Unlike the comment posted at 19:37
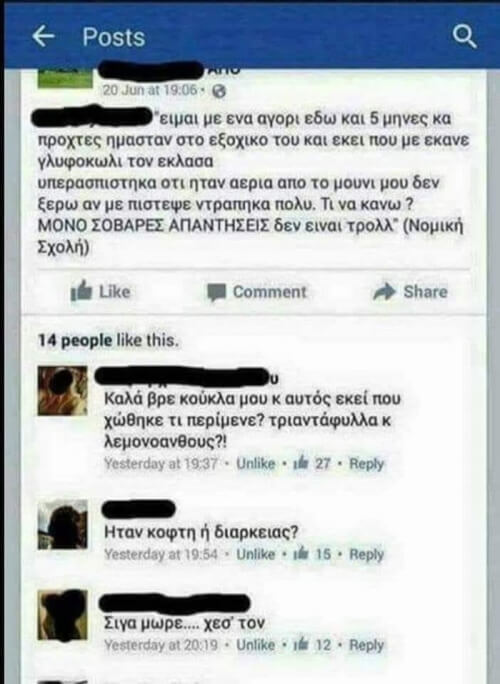The width and height of the screenshot is (500, 684). pos(256,463)
